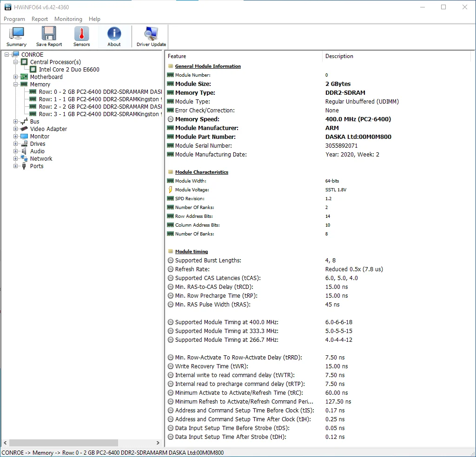Image resolution: width=476 pixels, height=457 pixels.
Task: Select the Module Part Number row
Action: point(318,137)
